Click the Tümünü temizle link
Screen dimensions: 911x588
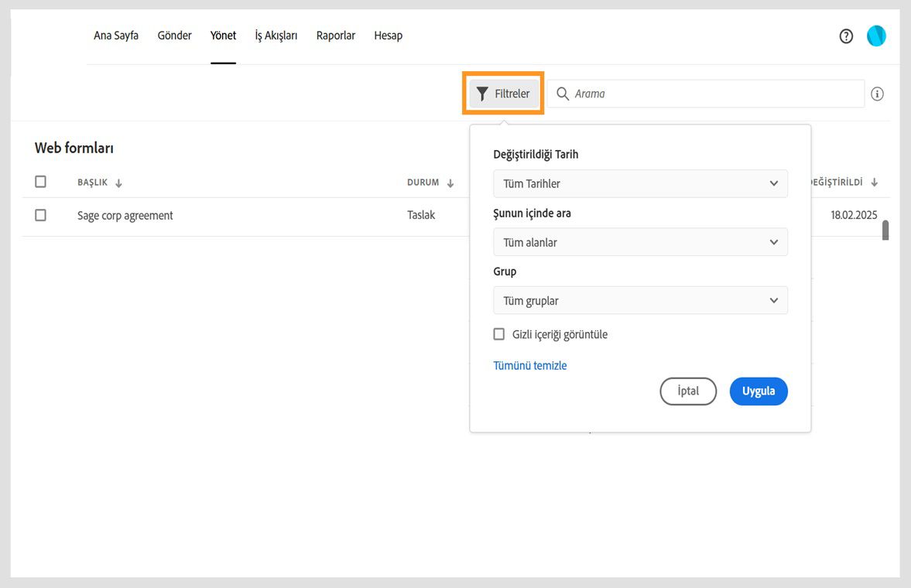530,365
